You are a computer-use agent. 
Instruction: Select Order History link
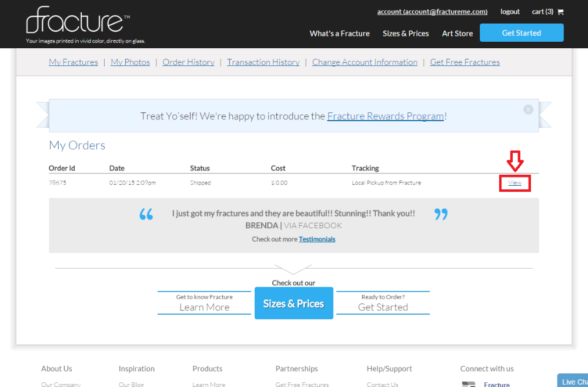(188, 62)
